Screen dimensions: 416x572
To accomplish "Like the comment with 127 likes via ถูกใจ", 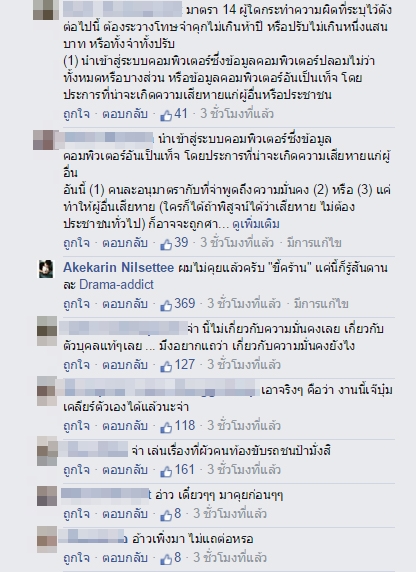I will [76, 364].
